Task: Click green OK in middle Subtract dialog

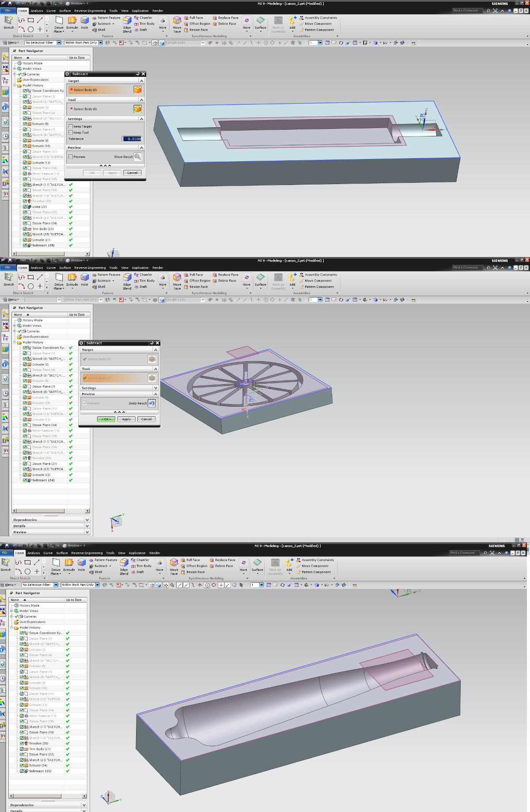Action: click(106, 419)
